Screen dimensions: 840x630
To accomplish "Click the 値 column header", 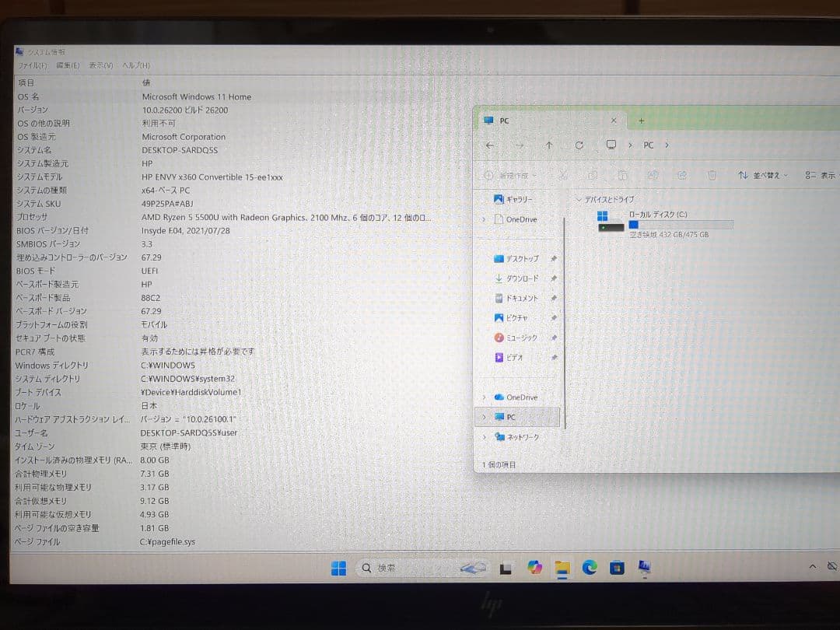I will [145, 82].
